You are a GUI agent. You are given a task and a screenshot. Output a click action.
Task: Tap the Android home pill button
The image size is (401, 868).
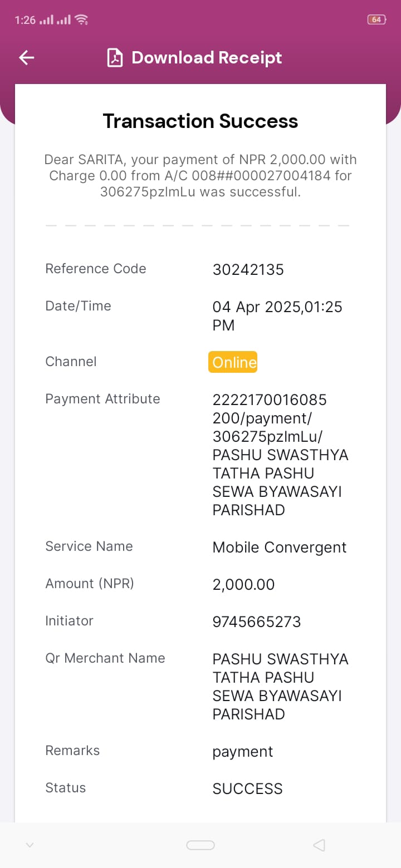point(200,845)
